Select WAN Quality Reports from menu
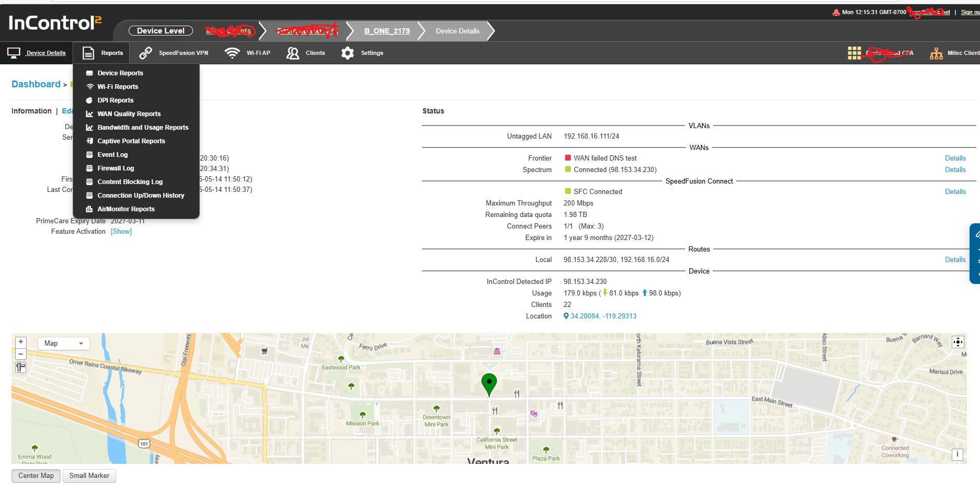This screenshot has width=980, height=490. click(129, 114)
